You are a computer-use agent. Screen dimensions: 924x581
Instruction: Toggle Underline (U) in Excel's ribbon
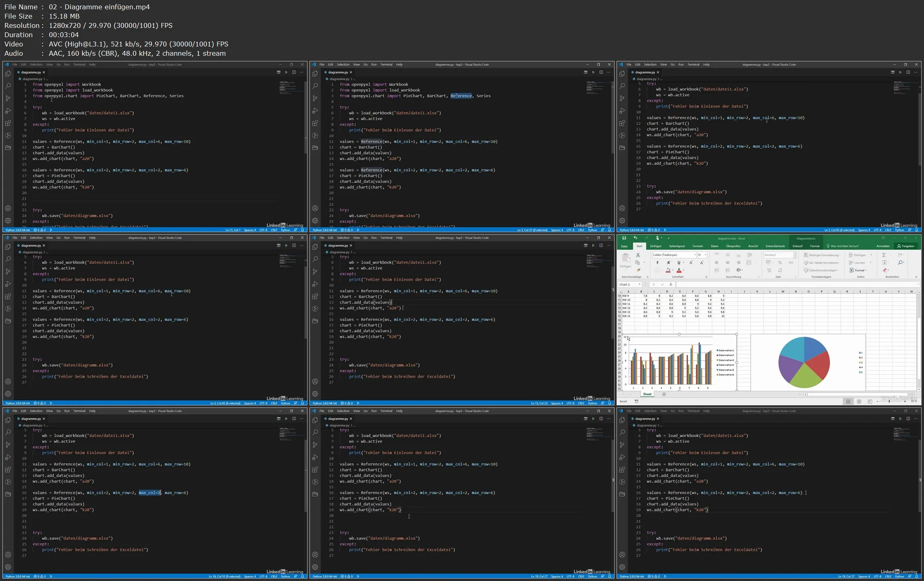coord(679,263)
